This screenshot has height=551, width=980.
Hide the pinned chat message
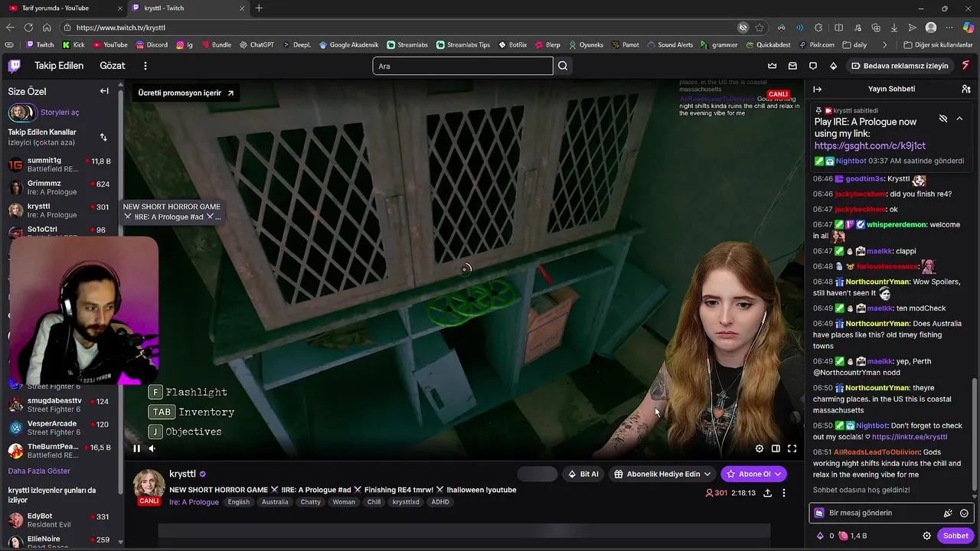coord(943,119)
